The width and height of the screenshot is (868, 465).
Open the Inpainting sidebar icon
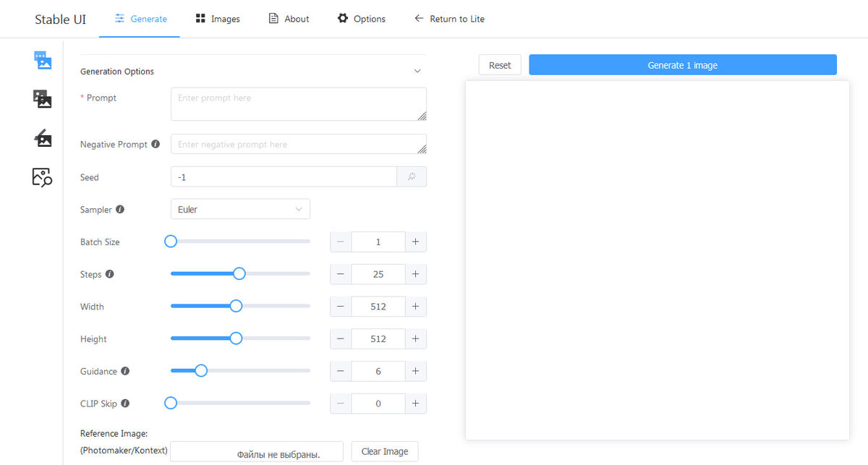[x=43, y=138]
